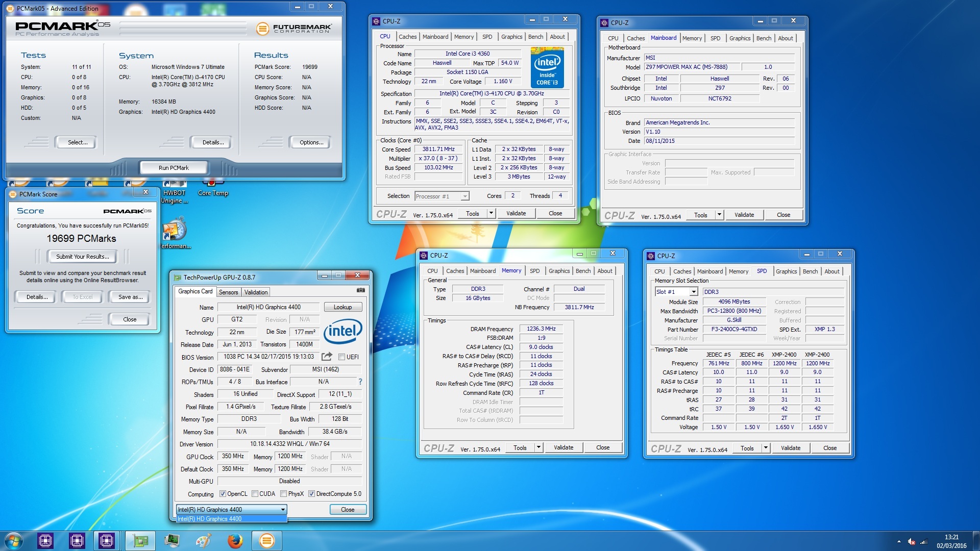Select Intel(R) HD Graphics 4400 list entry

[x=231, y=519]
